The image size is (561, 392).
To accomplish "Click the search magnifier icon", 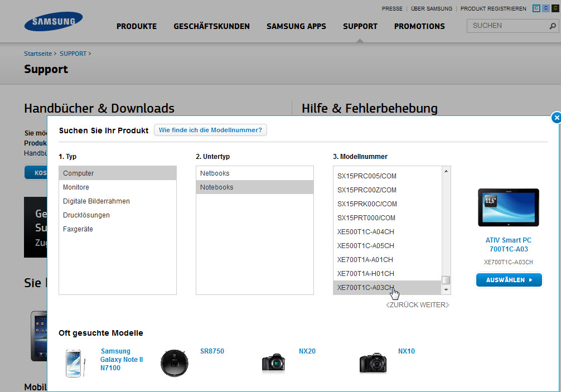I will tap(553, 26).
